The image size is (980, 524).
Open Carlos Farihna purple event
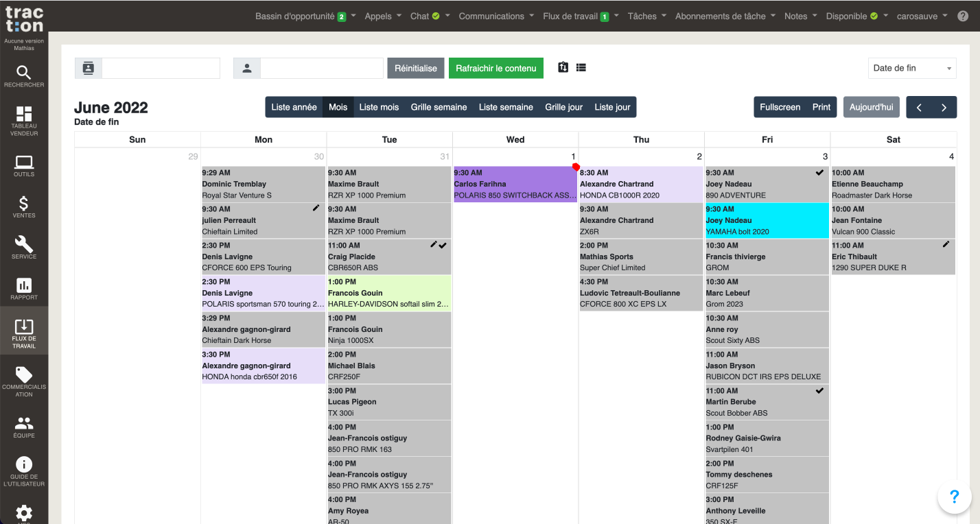click(515, 184)
